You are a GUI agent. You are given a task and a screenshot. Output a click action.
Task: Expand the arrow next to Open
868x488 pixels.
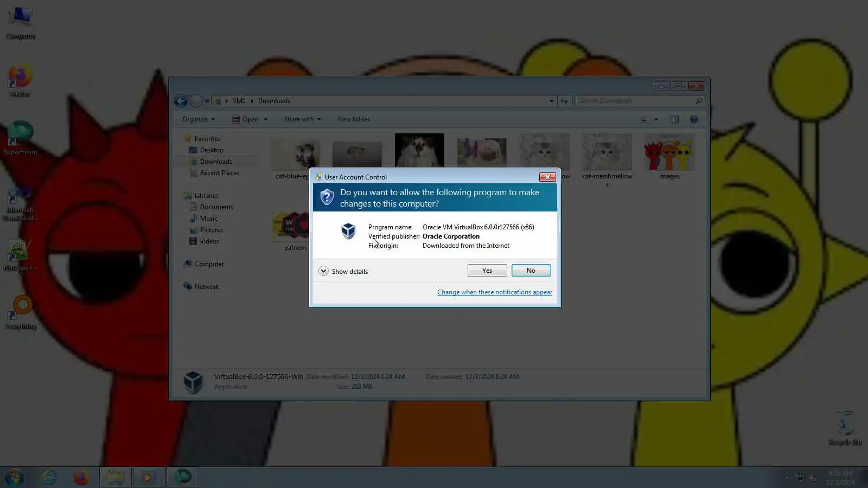click(266, 119)
